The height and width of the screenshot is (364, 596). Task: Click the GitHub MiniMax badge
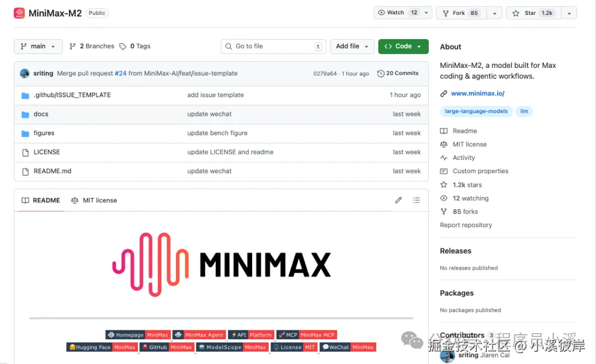[167, 347]
